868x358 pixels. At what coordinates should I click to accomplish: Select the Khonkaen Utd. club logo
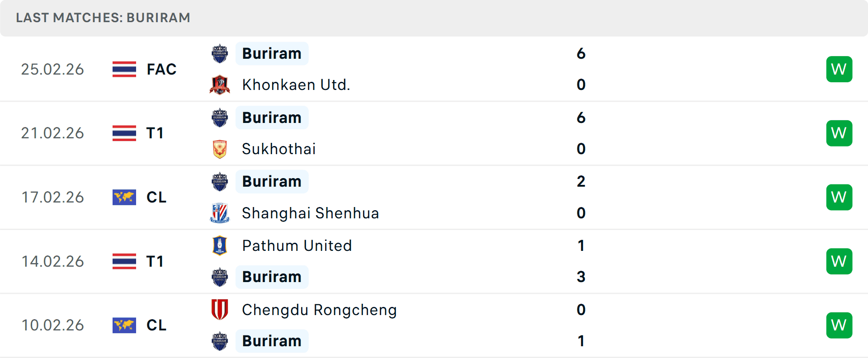click(220, 84)
